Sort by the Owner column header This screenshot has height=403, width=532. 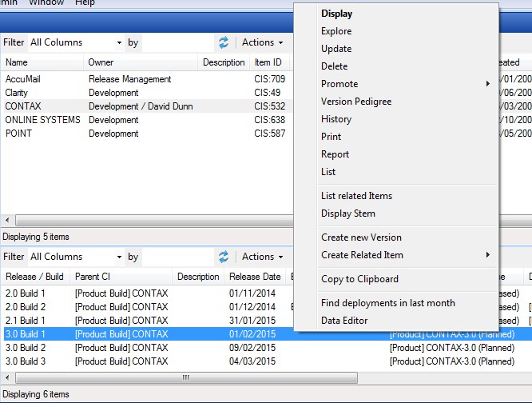coord(141,62)
